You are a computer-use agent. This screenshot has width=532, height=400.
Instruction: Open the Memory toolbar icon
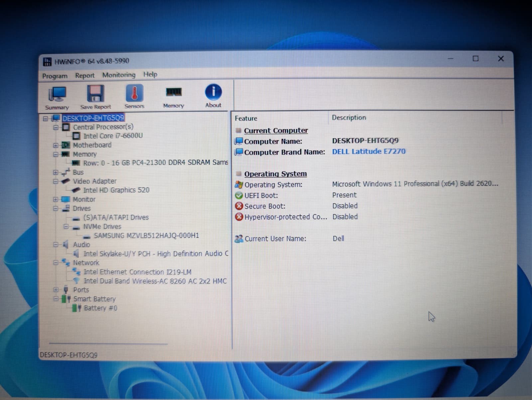click(x=174, y=92)
